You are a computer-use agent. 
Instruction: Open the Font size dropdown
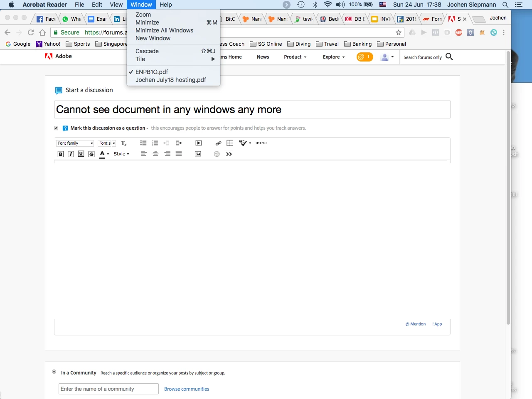pyautogui.click(x=107, y=143)
